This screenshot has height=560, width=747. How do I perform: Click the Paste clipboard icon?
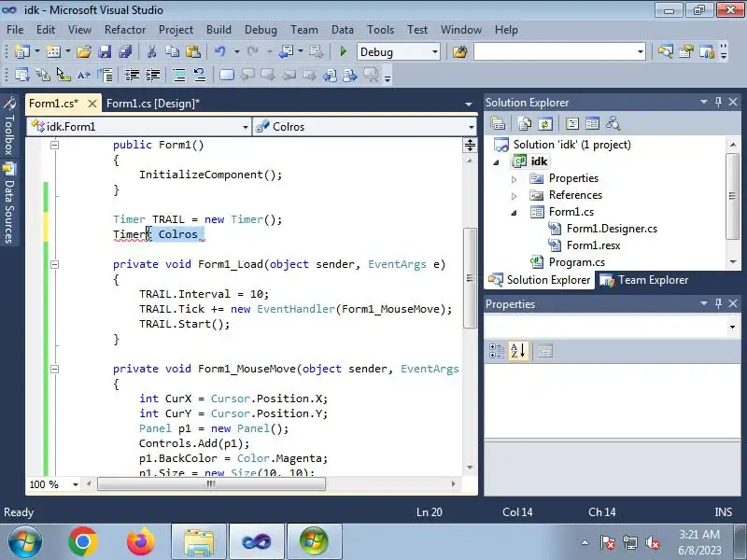(x=192, y=51)
